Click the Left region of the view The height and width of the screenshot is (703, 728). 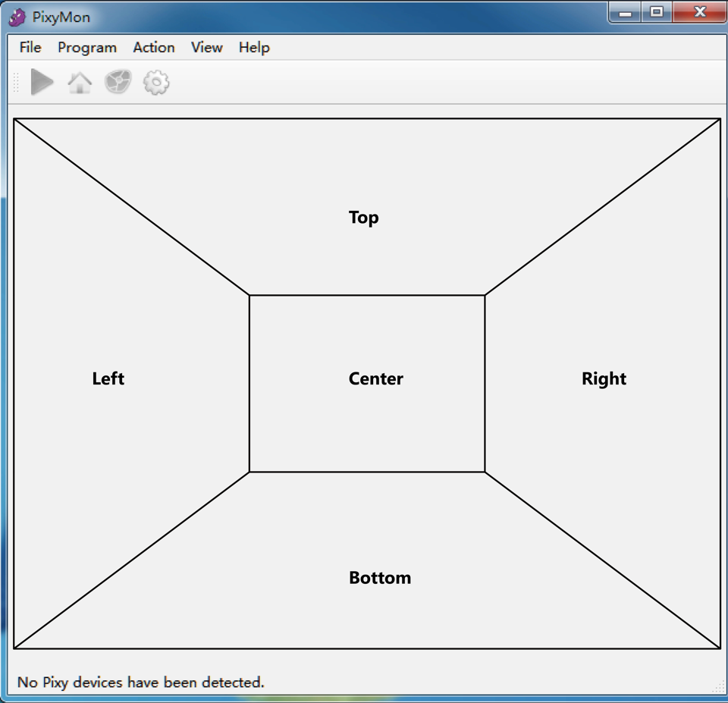[108, 378]
